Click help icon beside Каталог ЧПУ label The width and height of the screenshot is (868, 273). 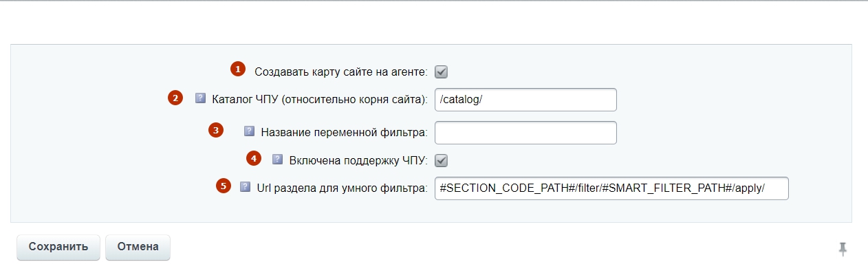(x=201, y=98)
